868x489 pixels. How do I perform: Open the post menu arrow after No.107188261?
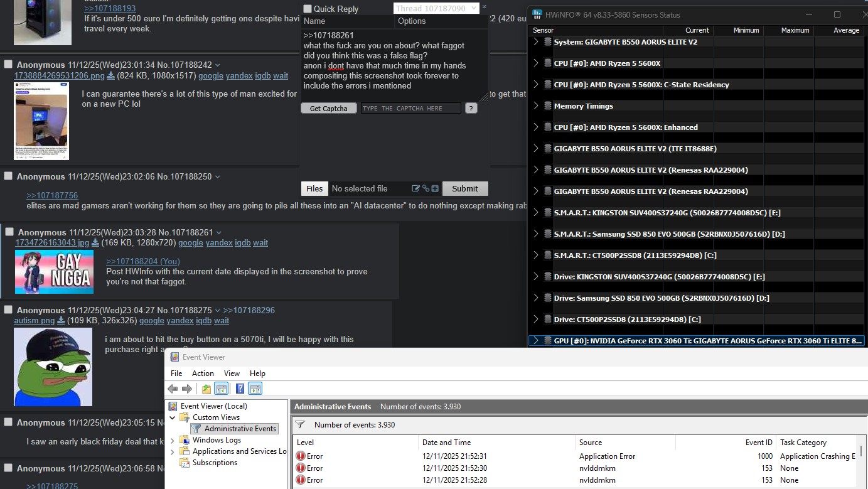(219, 233)
